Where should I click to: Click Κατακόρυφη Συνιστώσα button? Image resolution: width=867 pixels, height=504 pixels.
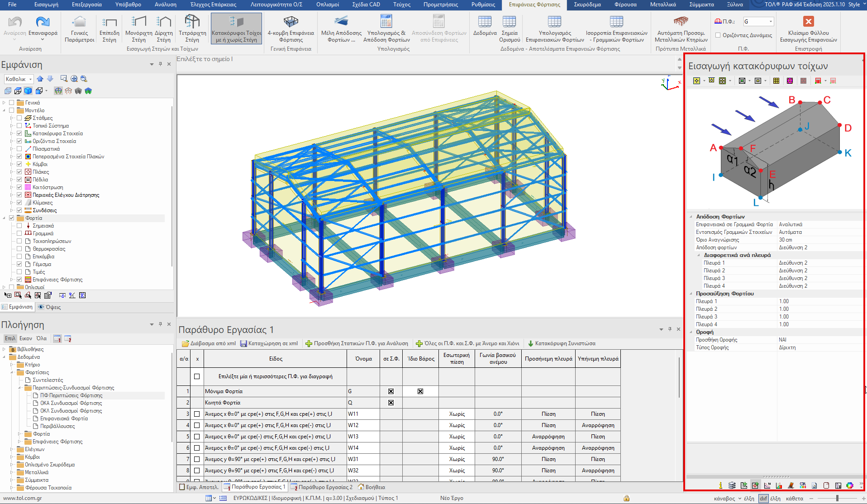tap(561, 343)
